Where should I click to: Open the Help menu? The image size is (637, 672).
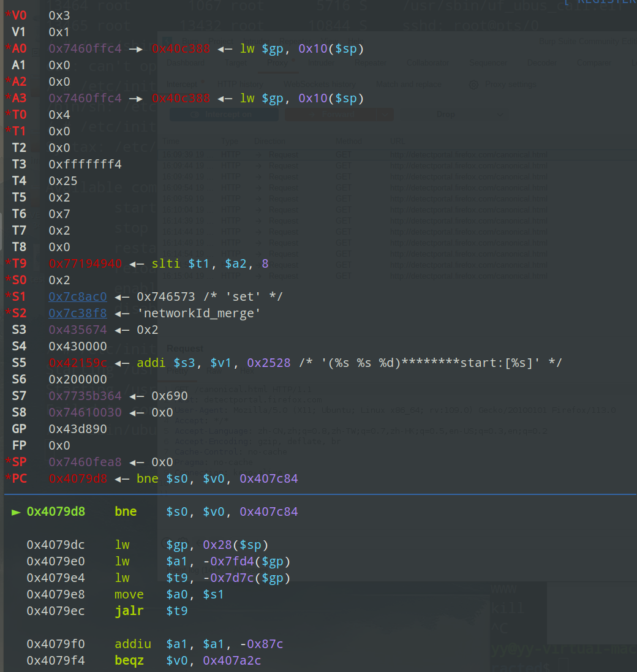click(355, 41)
